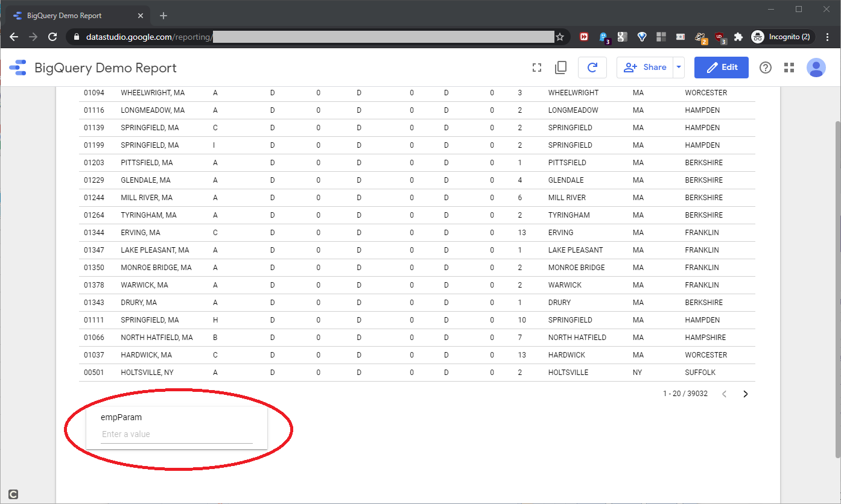Click the NORTH HATFIELD, MA cell

[x=157, y=338]
